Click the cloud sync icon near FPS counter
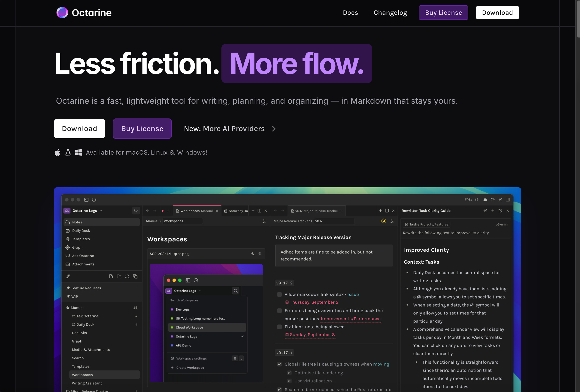580x392 pixels. [x=485, y=200]
